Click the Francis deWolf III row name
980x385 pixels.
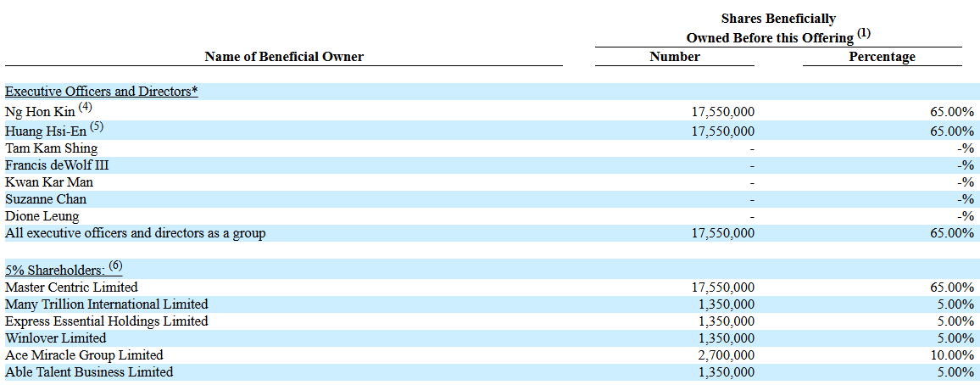[57, 165]
